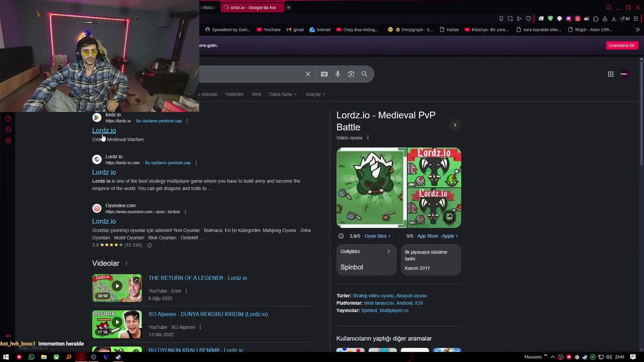Open the 'Oyun Skor' rating link

377,236
